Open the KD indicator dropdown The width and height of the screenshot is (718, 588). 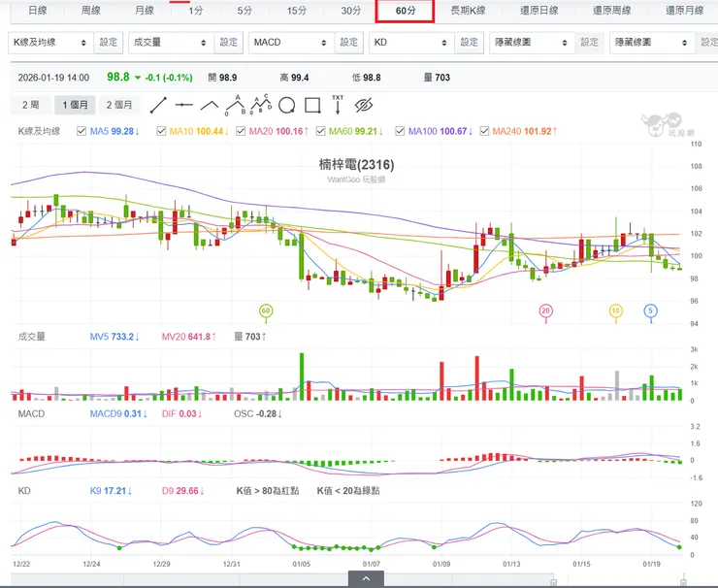click(411, 43)
